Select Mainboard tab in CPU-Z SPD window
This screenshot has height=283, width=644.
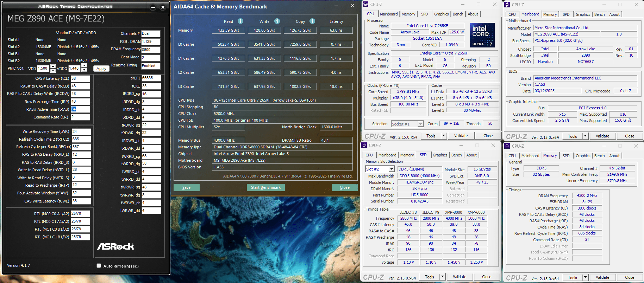pyautogui.click(x=387, y=155)
